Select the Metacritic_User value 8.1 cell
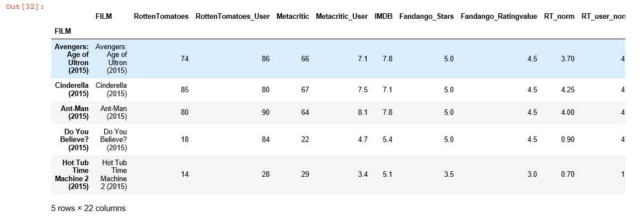Image resolution: width=644 pixels, height=216 pixels. [x=363, y=113]
